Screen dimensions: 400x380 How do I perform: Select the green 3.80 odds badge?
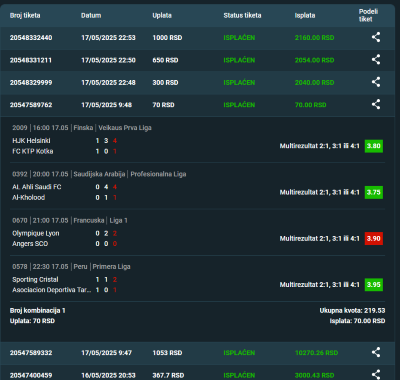pos(374,146)
